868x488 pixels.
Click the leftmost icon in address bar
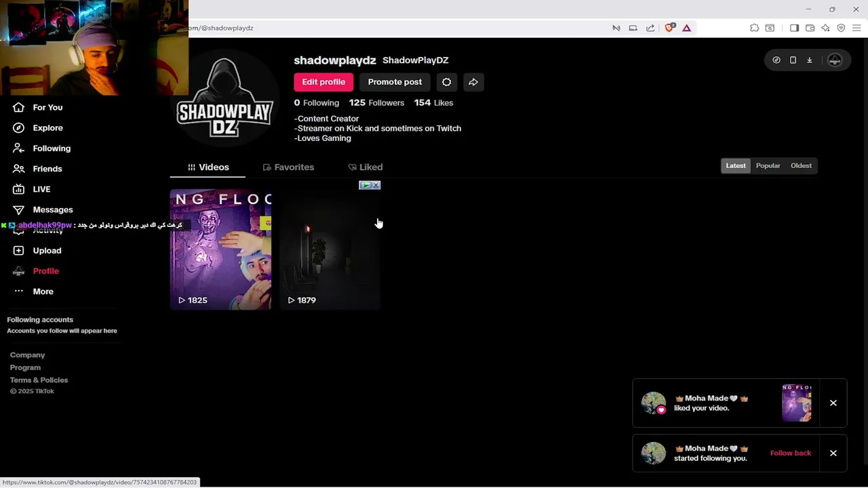pyautogui.click(x=616, y=28)
